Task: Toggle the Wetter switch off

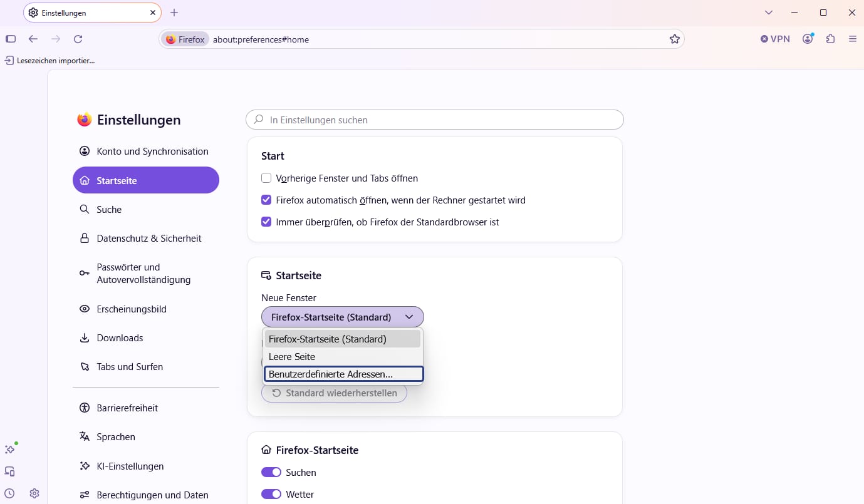Action: (271, 495)
